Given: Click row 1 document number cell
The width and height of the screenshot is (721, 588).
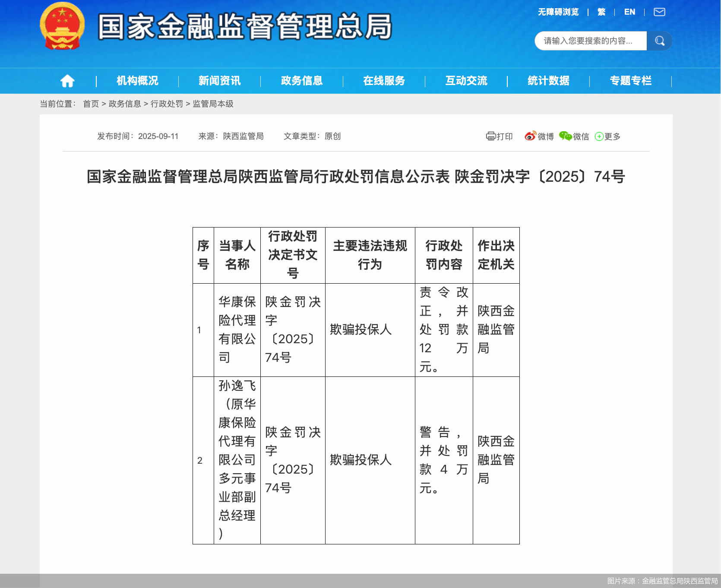Looking at the screenshot, I should [x=293, y=330].
